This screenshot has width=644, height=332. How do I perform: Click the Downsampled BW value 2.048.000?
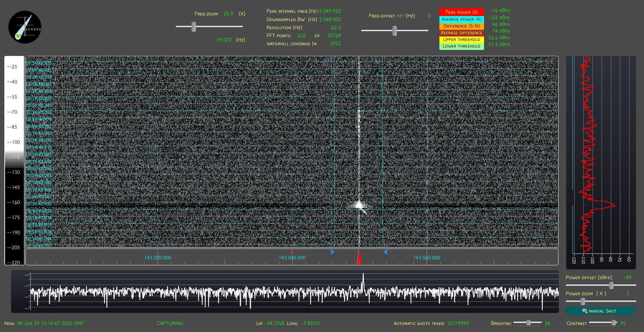[330, 19]
